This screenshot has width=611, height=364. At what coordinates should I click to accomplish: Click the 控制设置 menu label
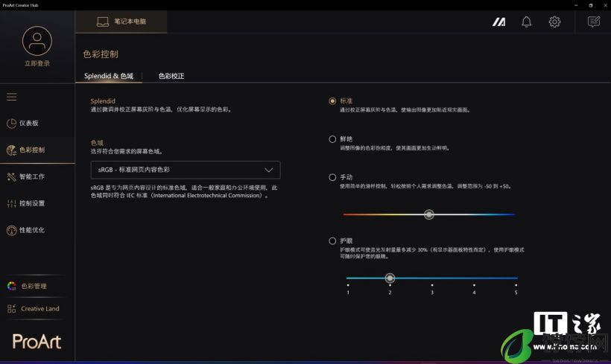[x=32, y=203]
